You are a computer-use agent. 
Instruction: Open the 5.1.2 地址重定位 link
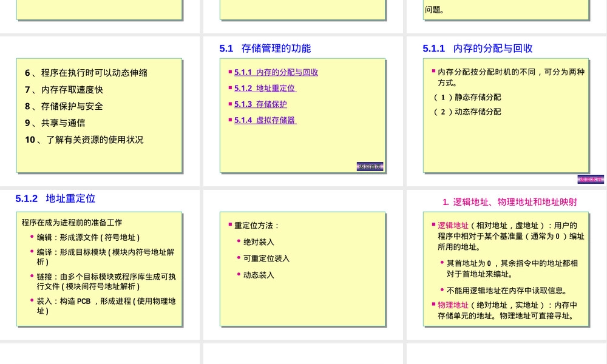[x=265, y=88]
